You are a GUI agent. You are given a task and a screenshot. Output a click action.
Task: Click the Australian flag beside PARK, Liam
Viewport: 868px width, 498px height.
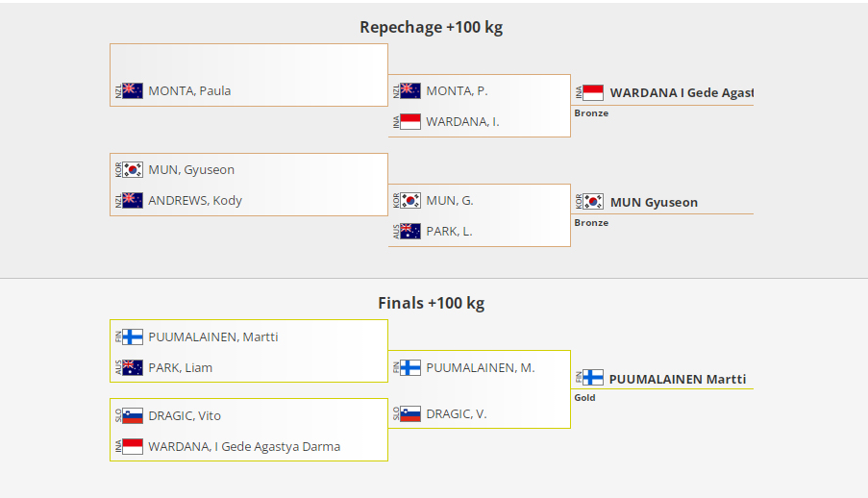[133, 368]
